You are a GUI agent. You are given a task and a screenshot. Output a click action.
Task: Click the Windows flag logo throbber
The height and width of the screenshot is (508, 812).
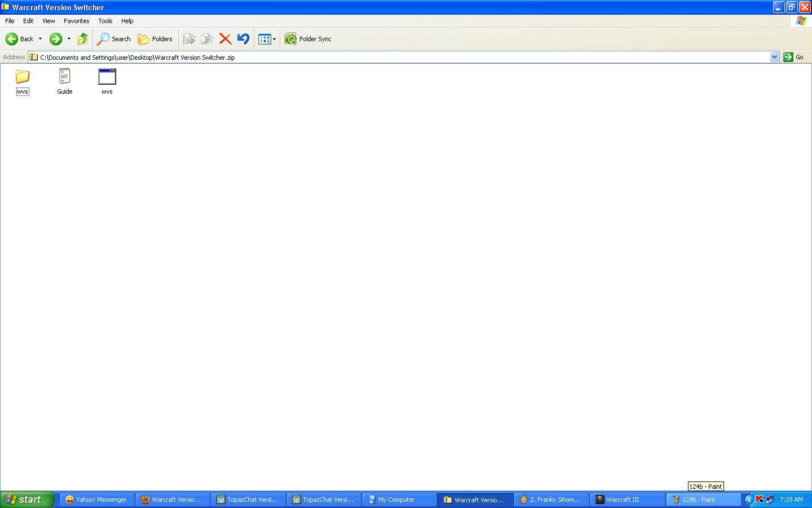point(801,21)
